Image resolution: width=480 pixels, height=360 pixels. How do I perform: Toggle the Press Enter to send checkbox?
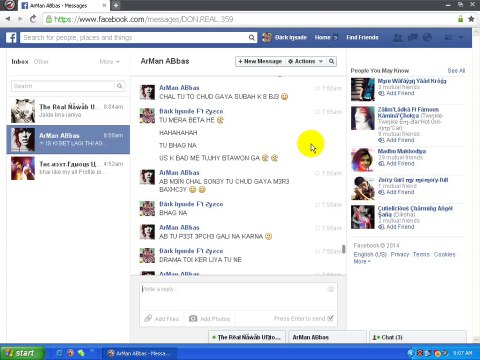point(330,318)
